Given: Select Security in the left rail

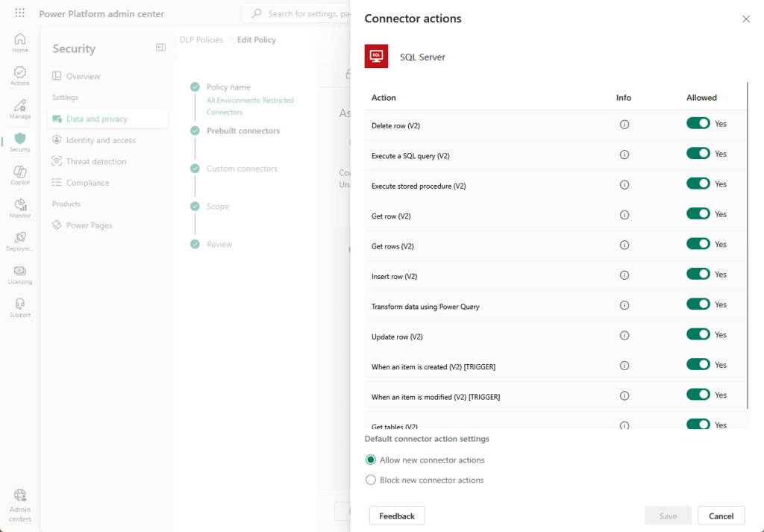Looking at the screenshot, I should [x=20, y=143].
